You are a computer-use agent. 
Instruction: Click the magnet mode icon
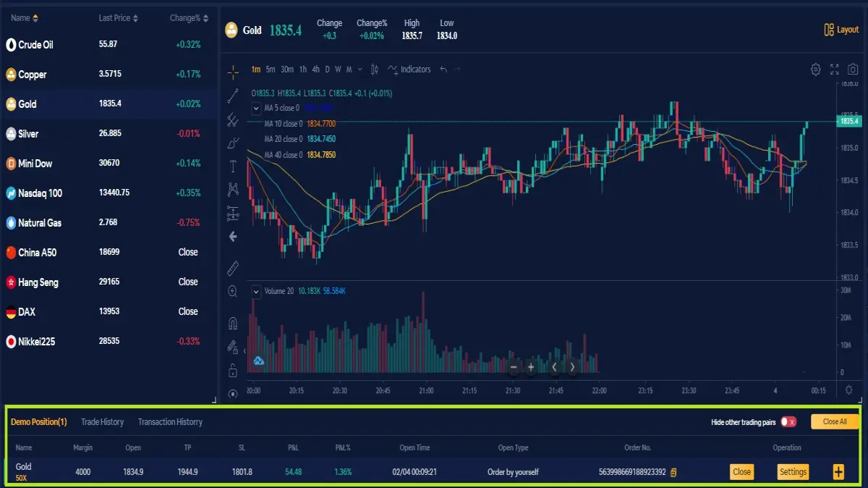[x=233, y=323]
